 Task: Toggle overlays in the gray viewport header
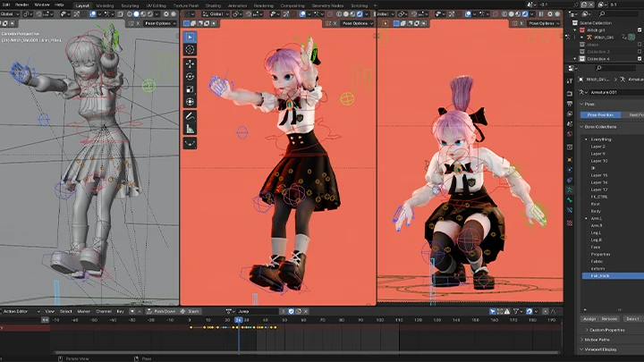(93, 14)
